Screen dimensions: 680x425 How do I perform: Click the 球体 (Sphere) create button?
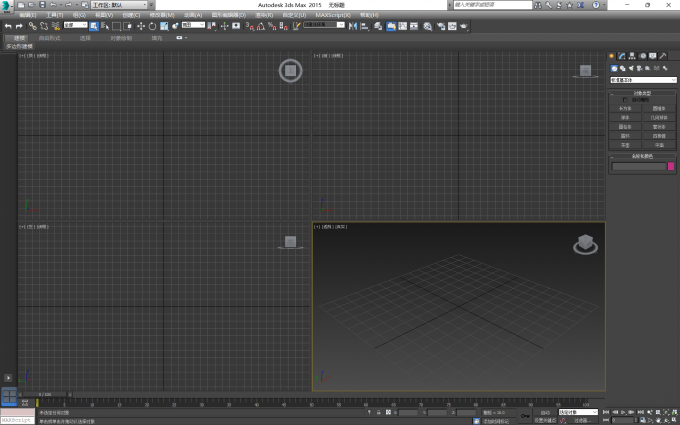click(625, 118)
